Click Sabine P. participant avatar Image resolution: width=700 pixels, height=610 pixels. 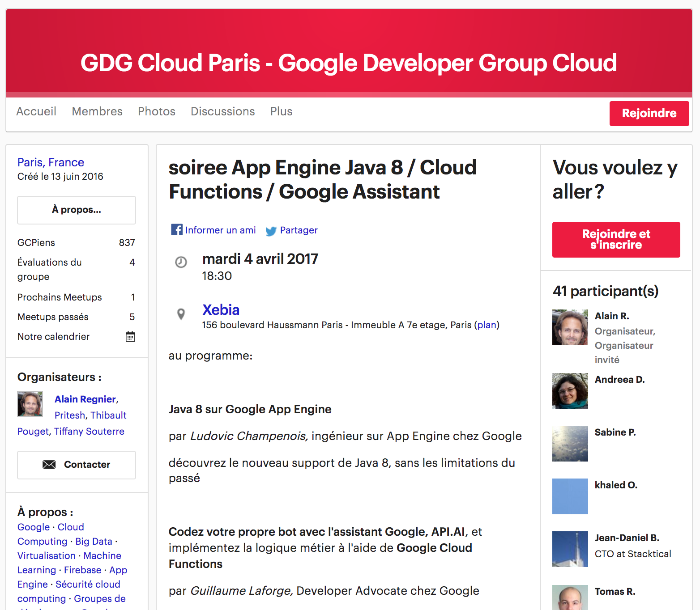click(570, 444)
